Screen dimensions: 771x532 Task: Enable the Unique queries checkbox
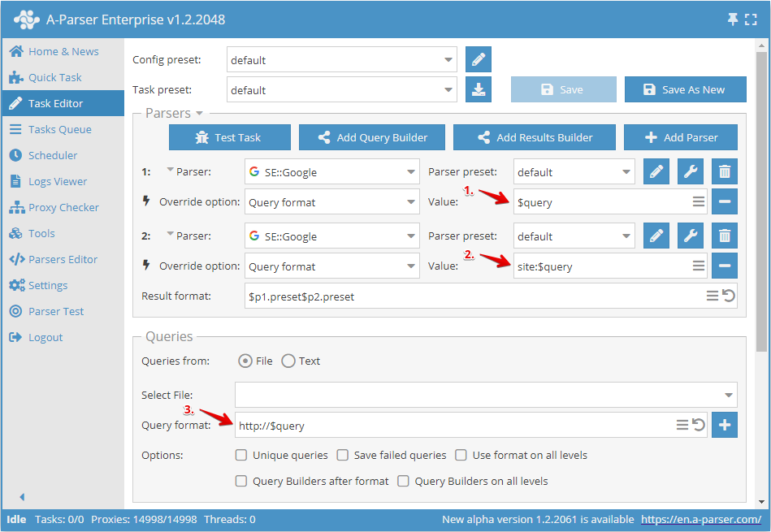241,456
